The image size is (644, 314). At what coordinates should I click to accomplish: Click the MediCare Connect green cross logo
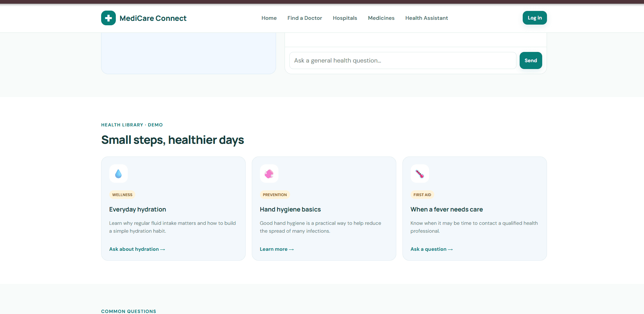pyautogui.click(x=108, y=18)
